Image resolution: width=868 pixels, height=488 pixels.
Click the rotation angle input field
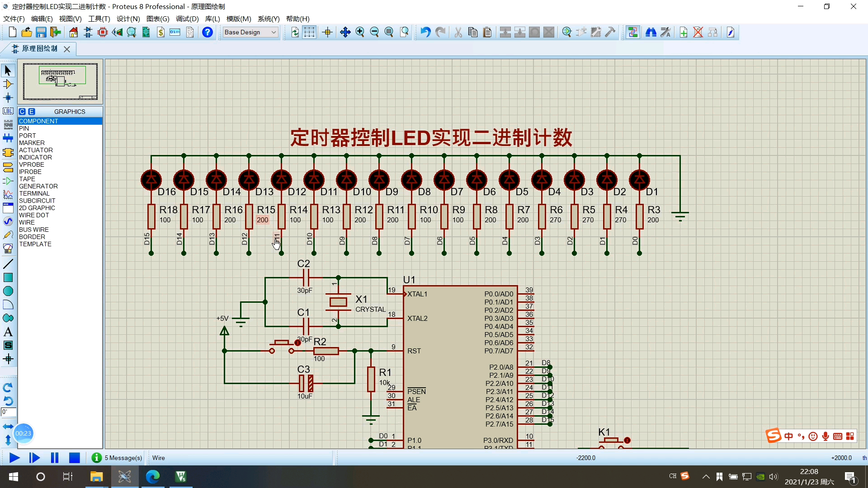click(9, 412)
